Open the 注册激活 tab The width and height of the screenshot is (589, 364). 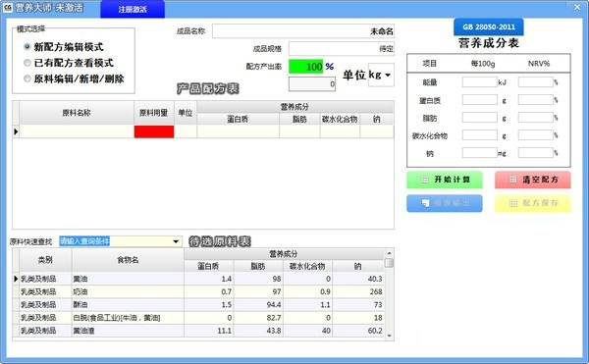[133, 9]
